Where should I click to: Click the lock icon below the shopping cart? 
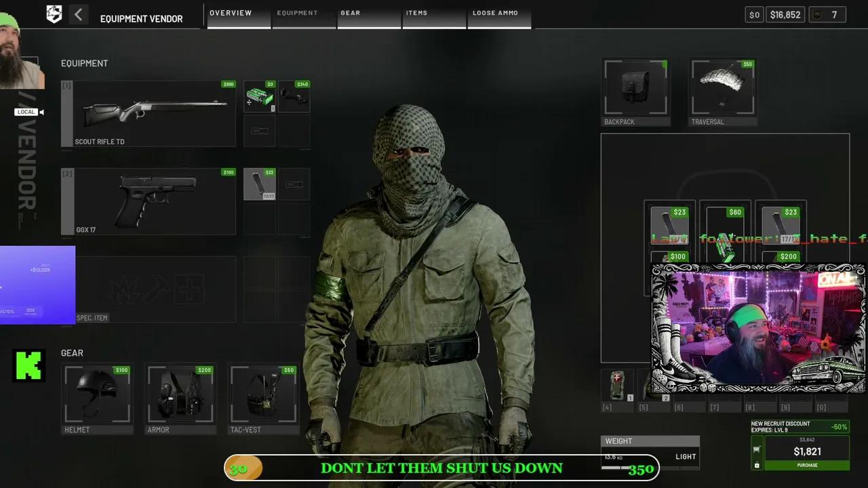point(757,465)
